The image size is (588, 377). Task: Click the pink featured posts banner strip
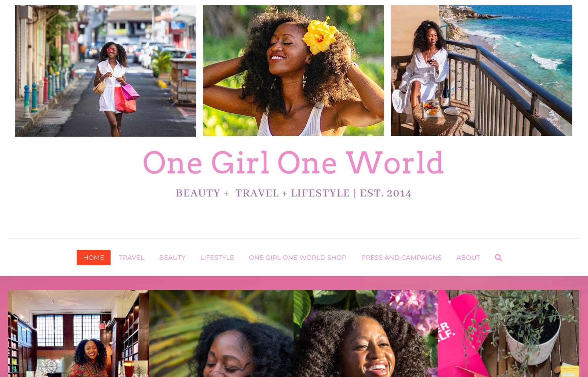pyautogui.click(x=294, y=283)
